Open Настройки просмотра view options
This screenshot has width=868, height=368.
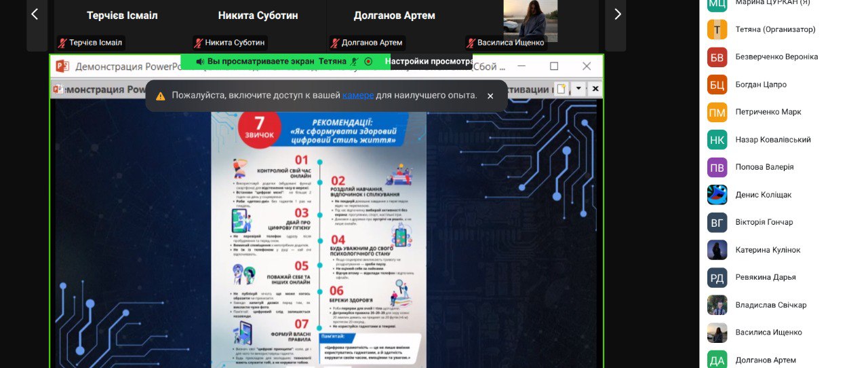(428, 62)
